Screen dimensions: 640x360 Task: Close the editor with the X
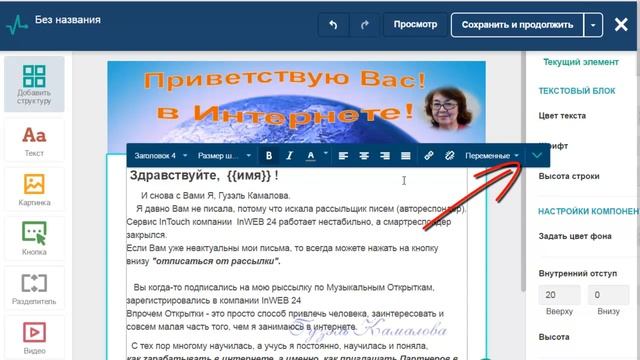(x=621, y=25)
